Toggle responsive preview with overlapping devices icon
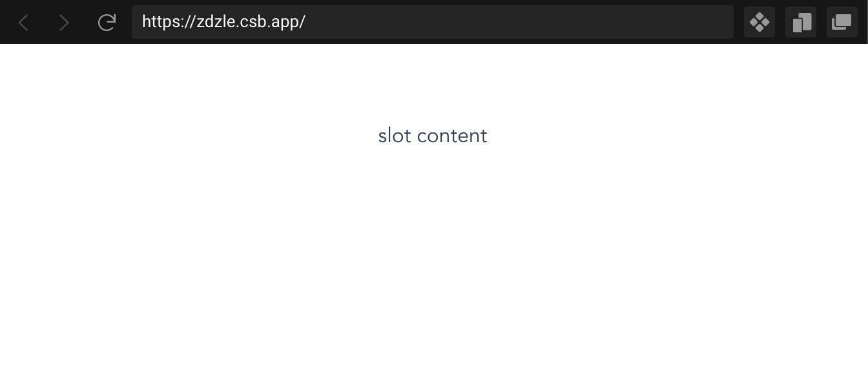 tap(801, 23)
